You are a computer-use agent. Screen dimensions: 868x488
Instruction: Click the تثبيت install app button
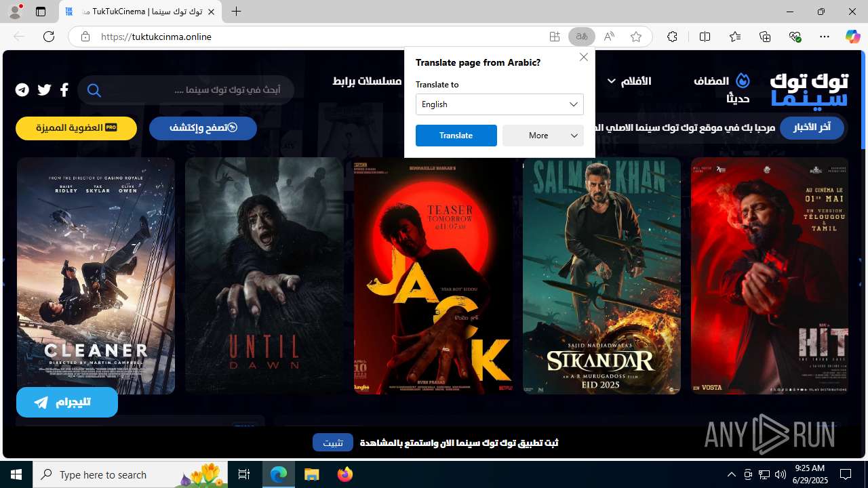(333, 443)
